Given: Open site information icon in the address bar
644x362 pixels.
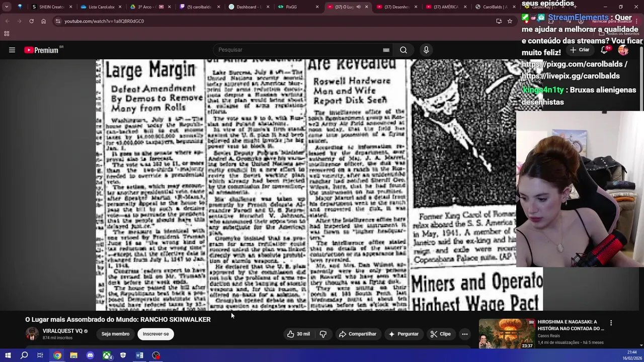Looking at the screenshot, I should pyautogui.click(x=58, y=21).
